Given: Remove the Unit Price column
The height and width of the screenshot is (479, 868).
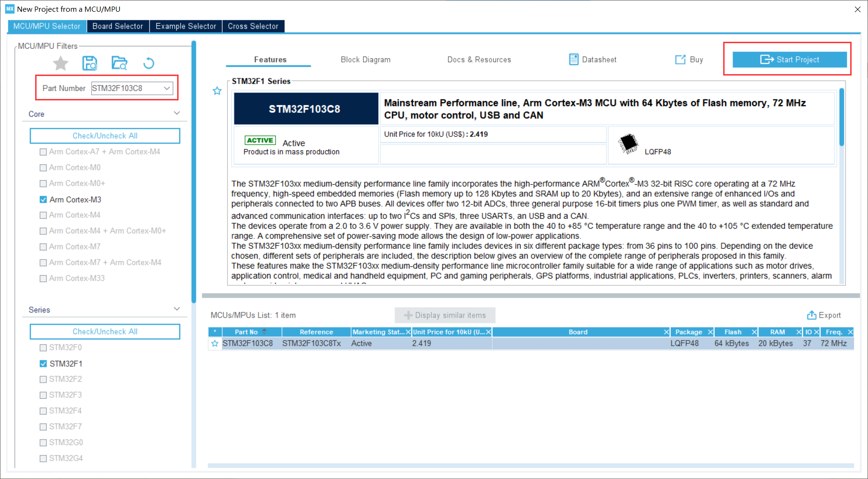Looking at the screenshot, I should [488, 332].
